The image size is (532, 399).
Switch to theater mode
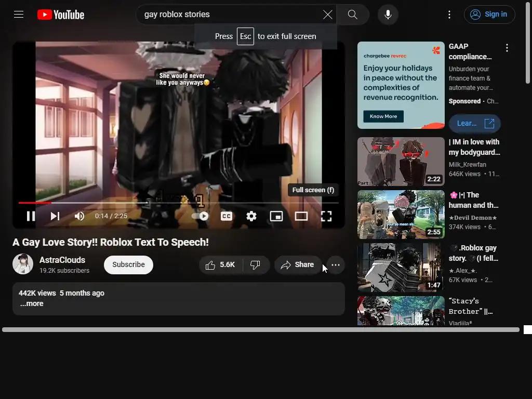click(301, 216)
